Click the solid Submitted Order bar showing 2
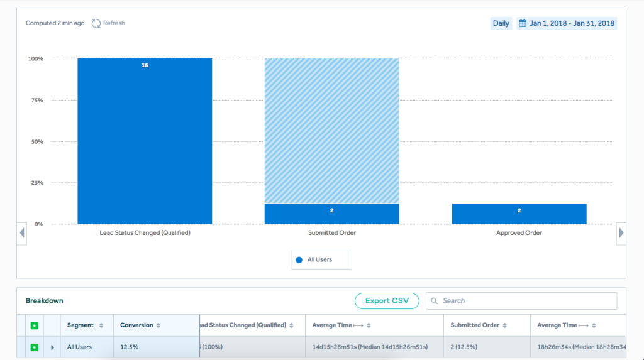The image size is (644, 360). (x=331, y=214)
